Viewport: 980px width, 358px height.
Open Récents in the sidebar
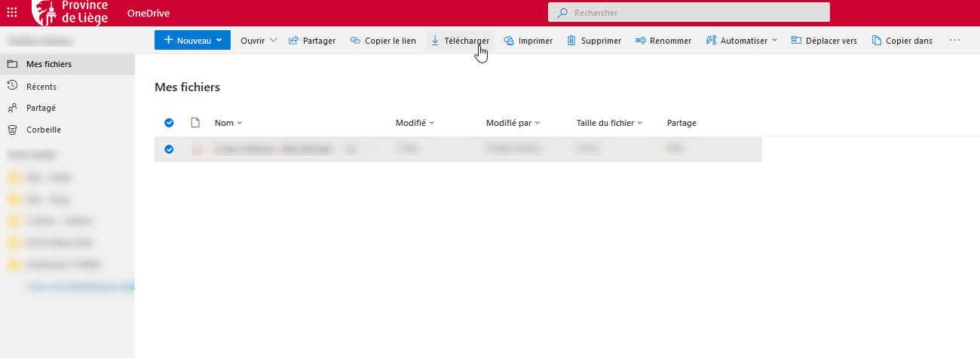[68, 87]
